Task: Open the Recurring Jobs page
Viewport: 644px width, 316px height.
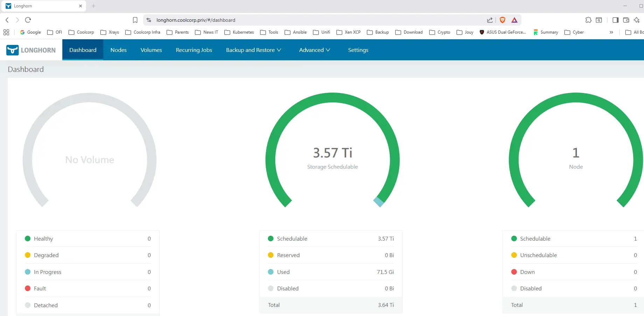Action: pos(194,50)
